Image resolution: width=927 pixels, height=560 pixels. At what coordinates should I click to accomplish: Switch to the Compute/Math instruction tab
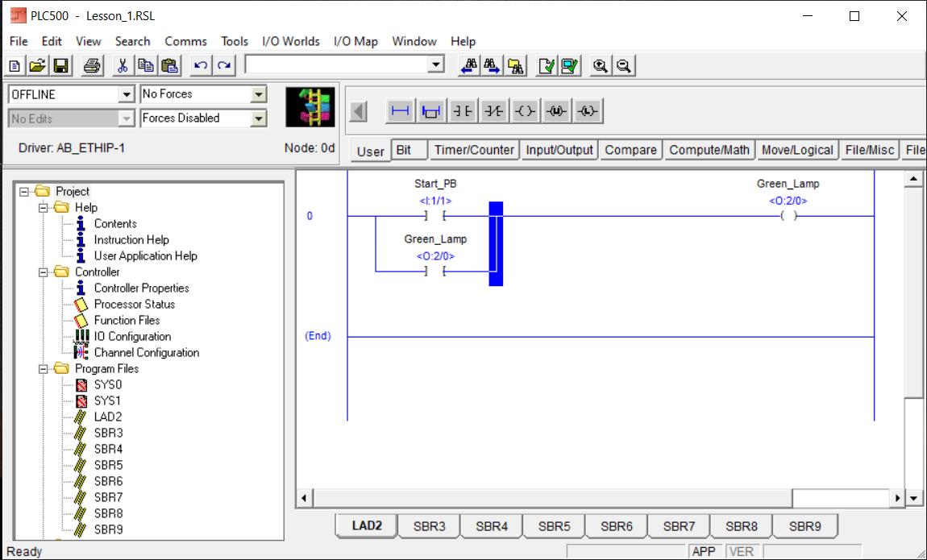pyautogui.click(x=709, y=150)
